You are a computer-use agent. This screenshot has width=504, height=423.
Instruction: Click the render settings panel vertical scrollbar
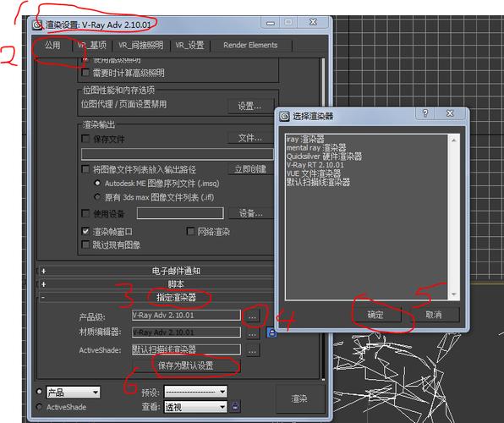323,219
